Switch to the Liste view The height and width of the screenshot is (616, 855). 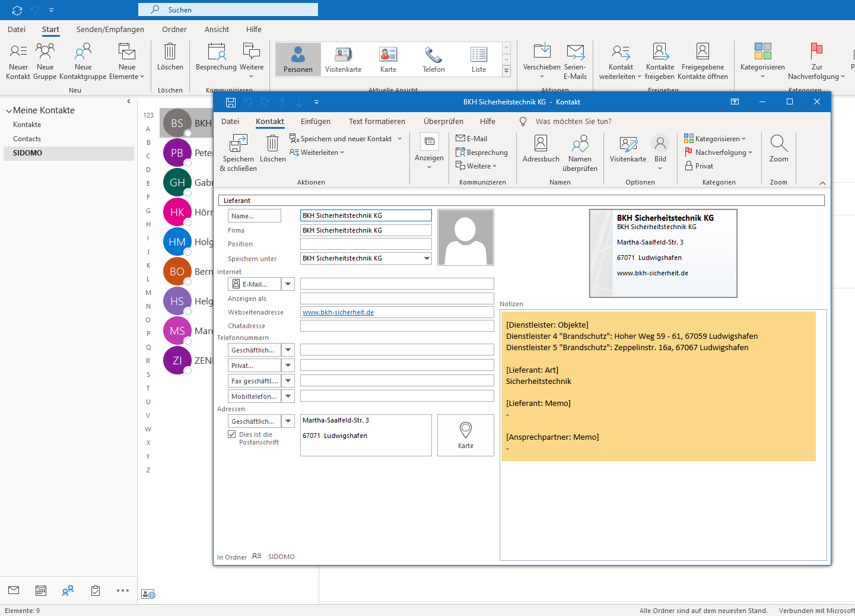tap(479, 59)
